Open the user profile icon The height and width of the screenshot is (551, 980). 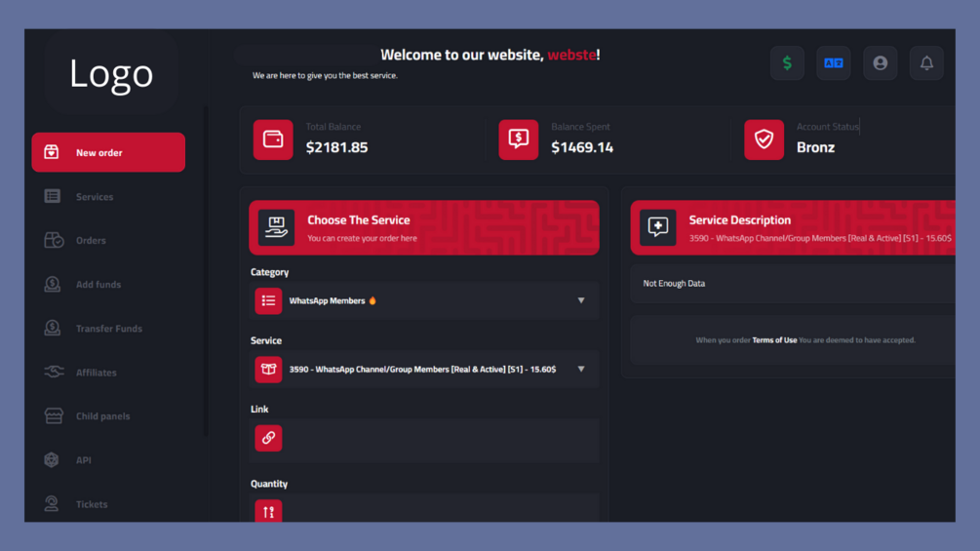point(880,63)
